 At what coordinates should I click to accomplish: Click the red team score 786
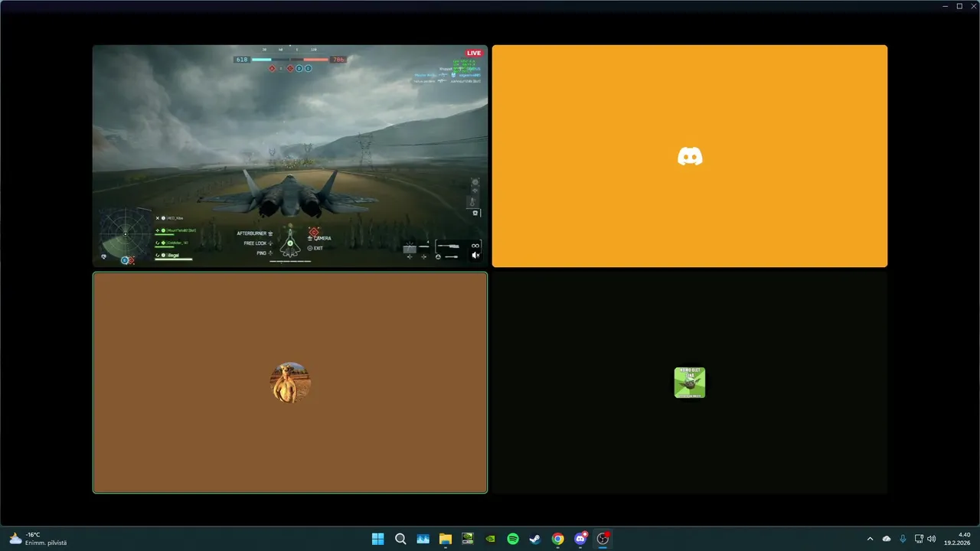pos(338,59)
